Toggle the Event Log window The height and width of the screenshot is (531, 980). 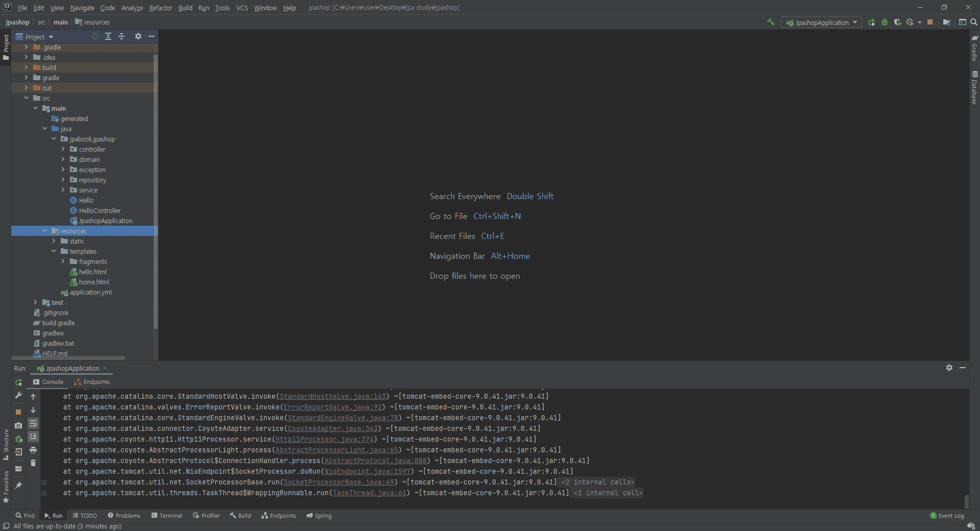pos(947,516)
